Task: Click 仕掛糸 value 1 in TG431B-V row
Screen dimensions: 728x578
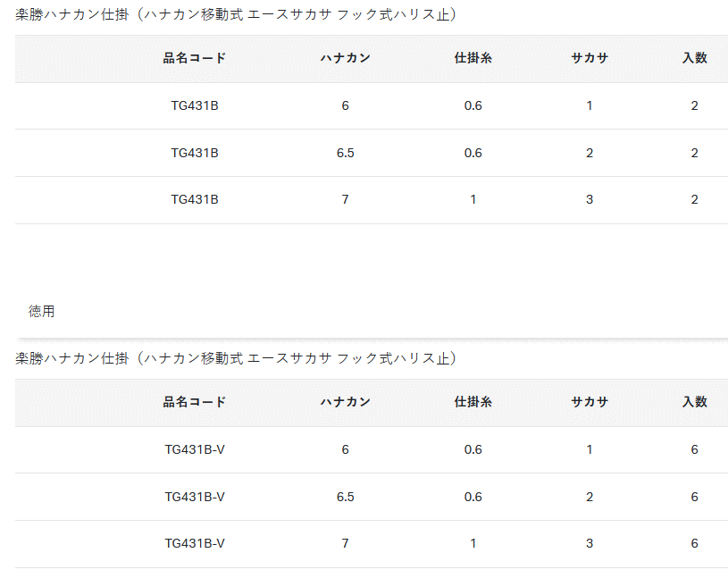Action: pos(473,543)
